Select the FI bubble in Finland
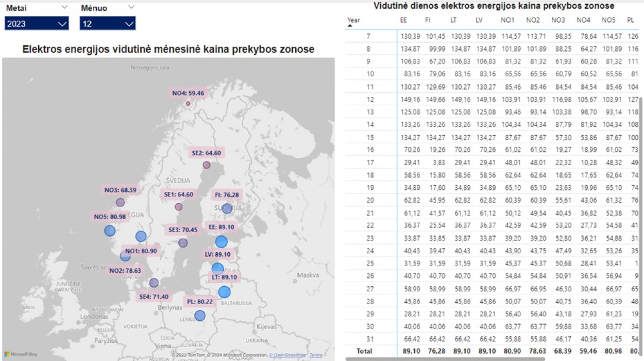644x361 pixels. point(227,209)
